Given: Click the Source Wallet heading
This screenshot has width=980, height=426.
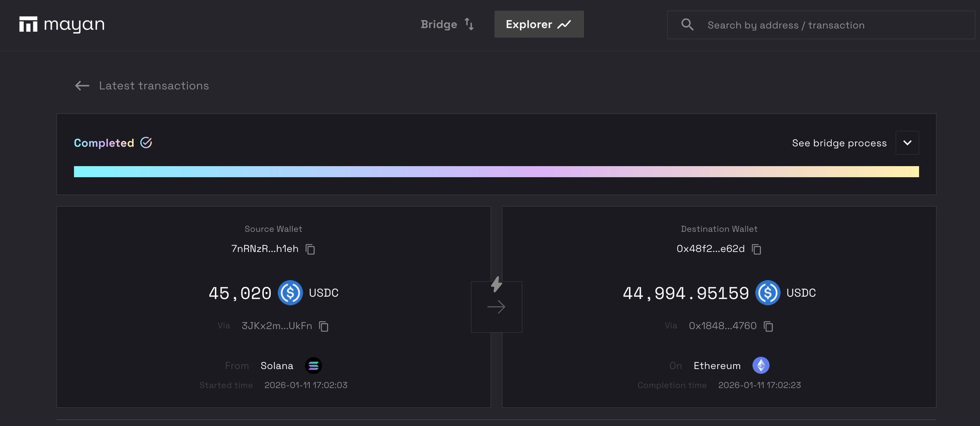Looking at the screenshot, I should (x=273, y=229).
